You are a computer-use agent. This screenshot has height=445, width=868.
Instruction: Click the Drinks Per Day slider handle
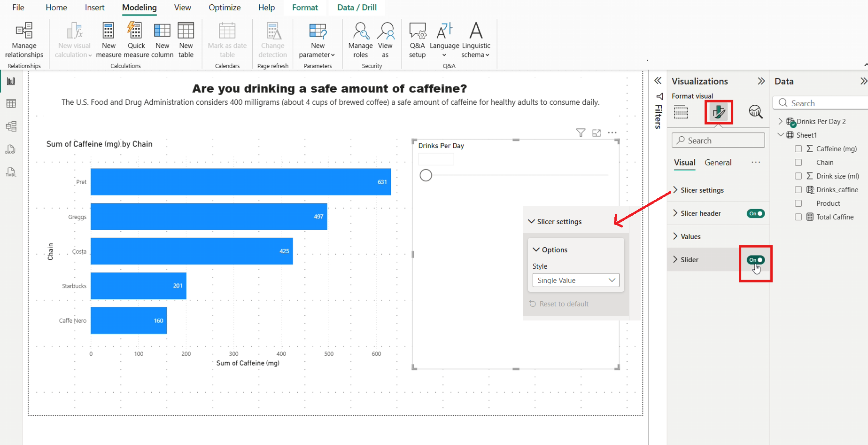[x=426, y=175]
